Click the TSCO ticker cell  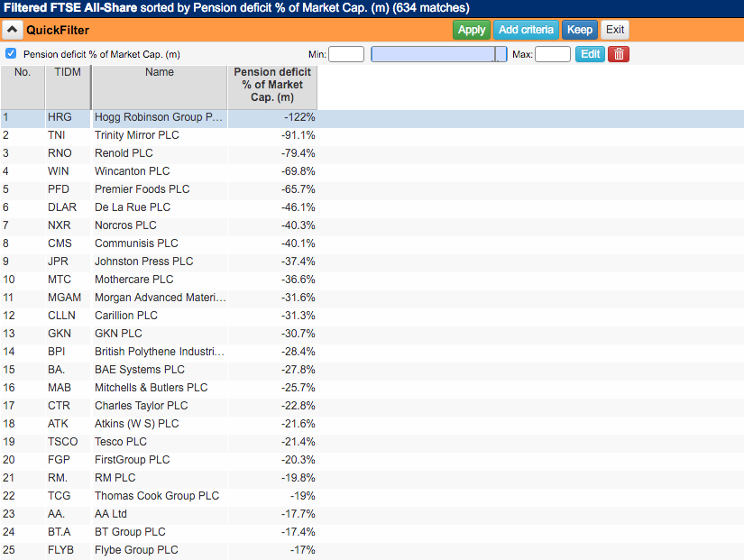coord(68,442)
